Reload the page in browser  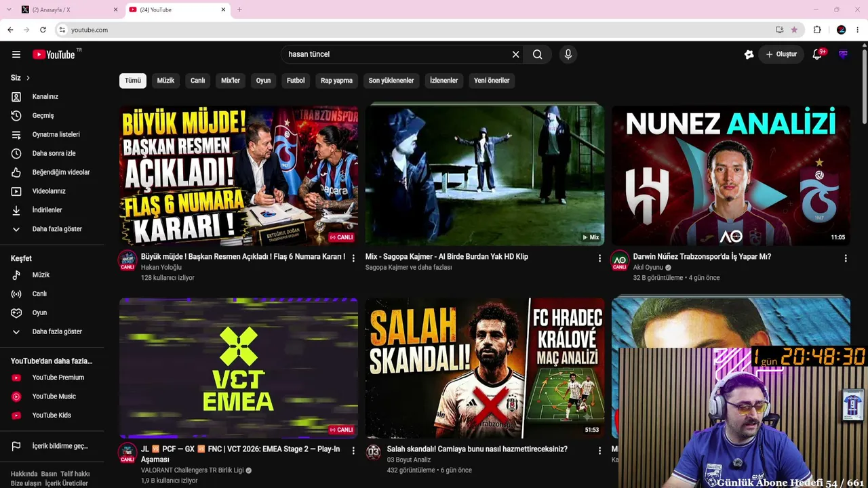[x=43, y=30]
